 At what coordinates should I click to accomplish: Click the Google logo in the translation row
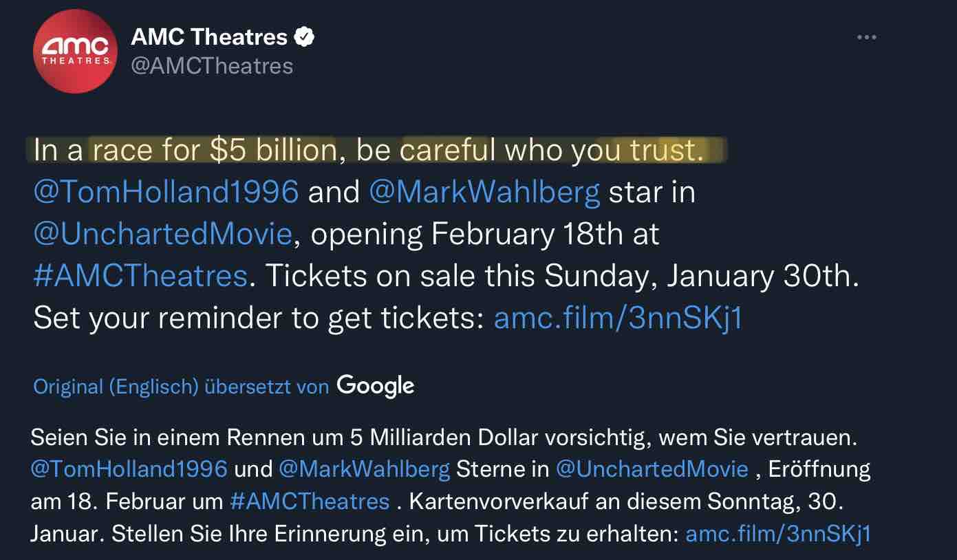coord(374,386)
